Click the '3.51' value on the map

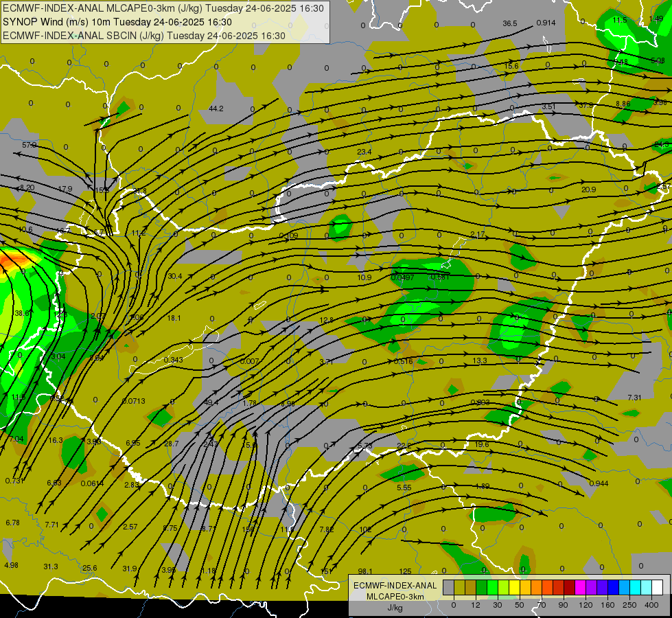548,106
